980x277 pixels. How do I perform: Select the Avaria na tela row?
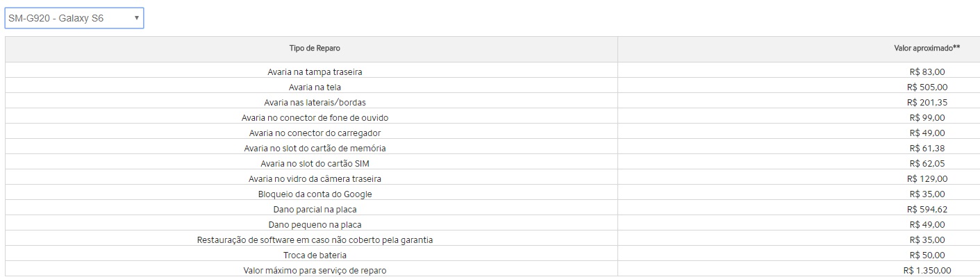490,87
